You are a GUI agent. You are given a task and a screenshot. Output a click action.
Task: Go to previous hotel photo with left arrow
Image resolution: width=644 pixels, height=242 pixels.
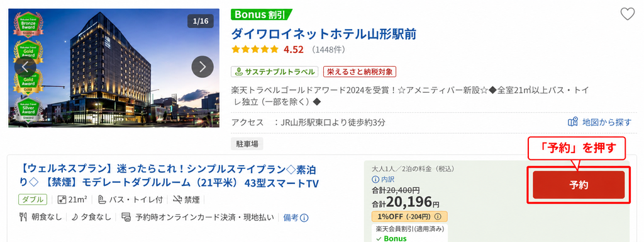[x=25, y=67]
